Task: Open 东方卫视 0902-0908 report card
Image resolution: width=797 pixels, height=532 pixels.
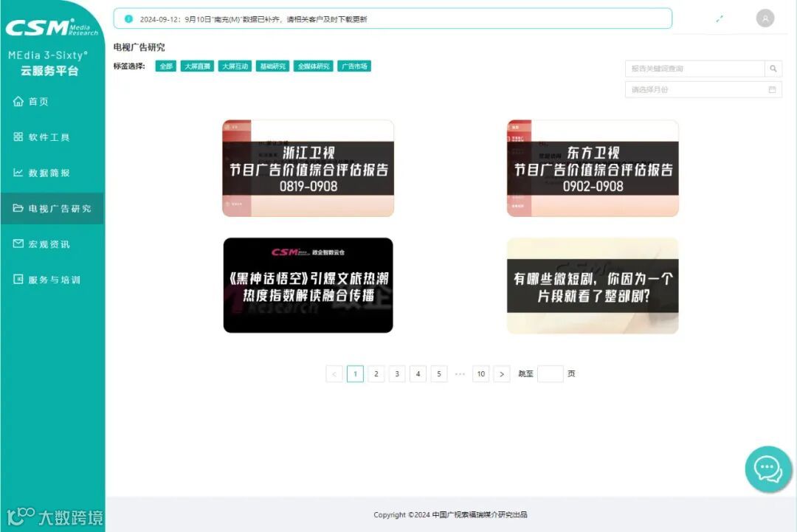Action: pos(593,168)
